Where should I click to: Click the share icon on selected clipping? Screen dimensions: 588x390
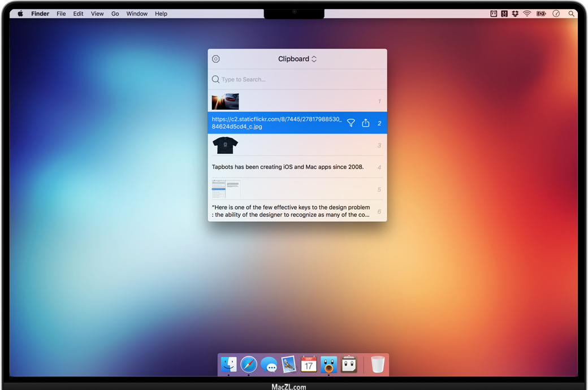366,123
